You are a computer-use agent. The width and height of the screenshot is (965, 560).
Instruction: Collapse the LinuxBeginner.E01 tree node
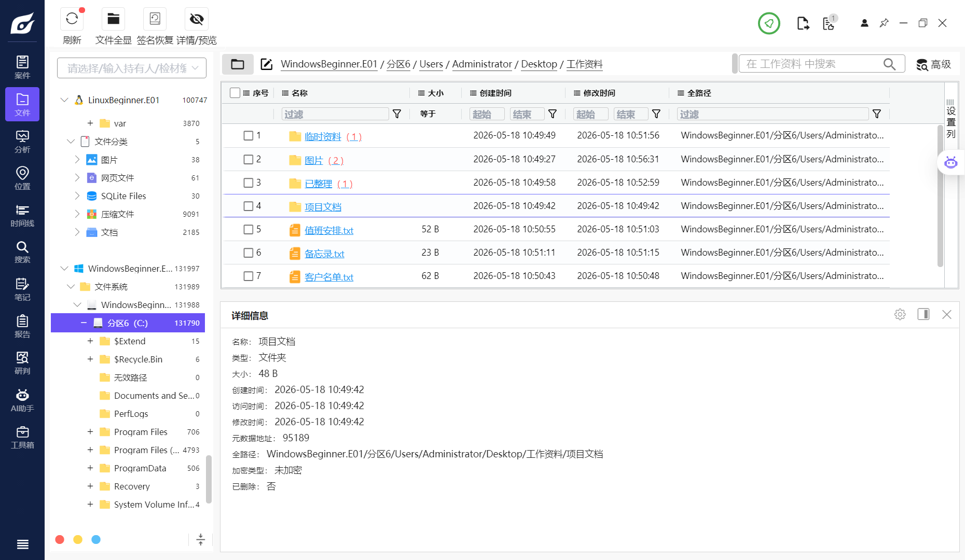coord(64,100)
